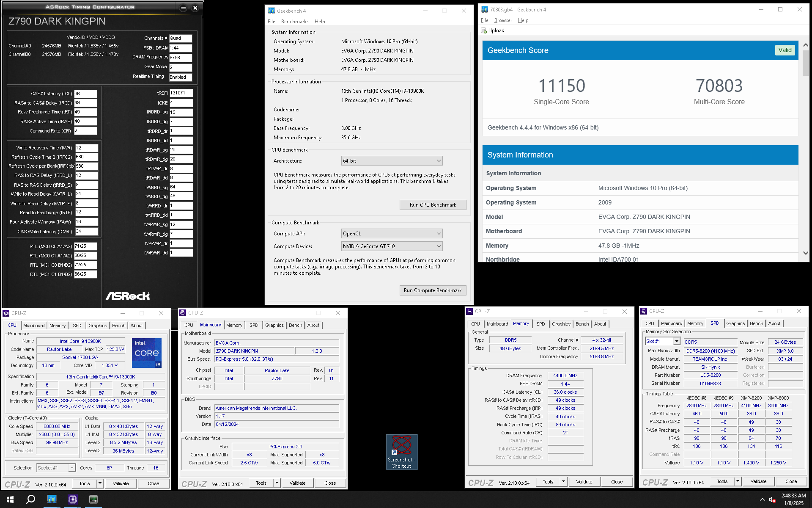Show hidden system tray icons
Viewport: 812px width, 508px height.
(762, 500)
